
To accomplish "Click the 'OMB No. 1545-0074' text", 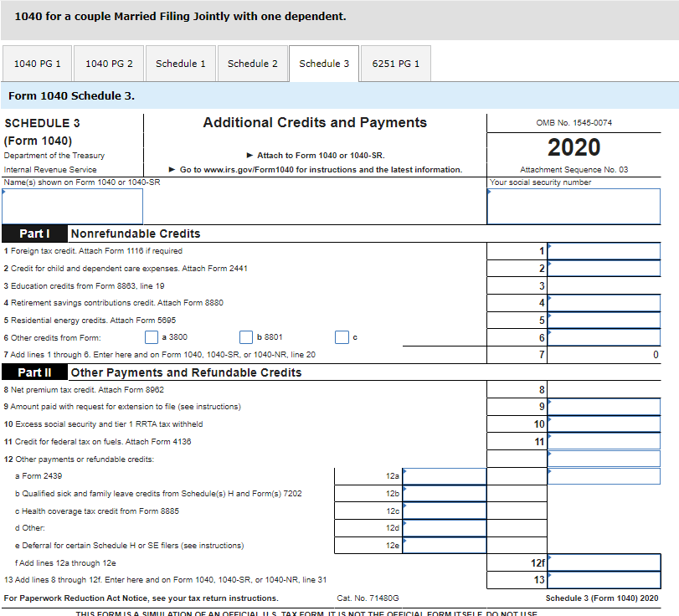I will 574,123.
